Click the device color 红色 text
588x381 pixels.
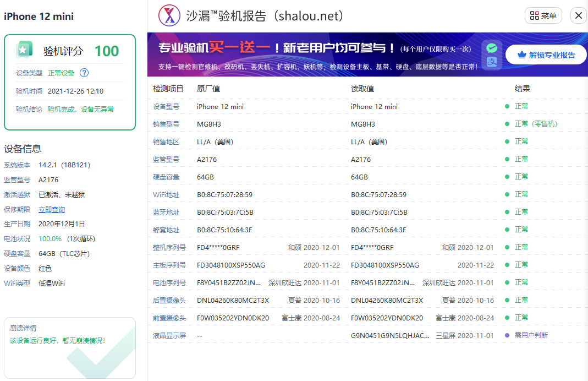pyautogui.click(x=45, y=268)
